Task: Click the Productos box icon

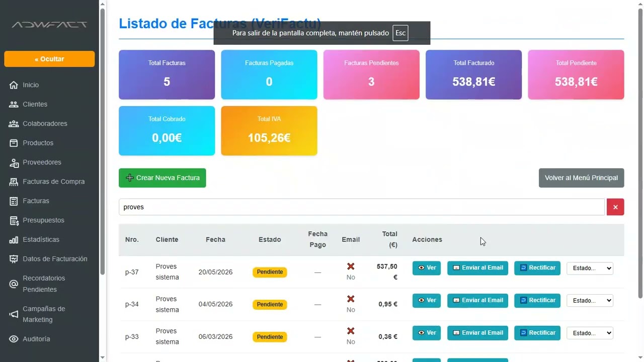Action: pos(14,143)
